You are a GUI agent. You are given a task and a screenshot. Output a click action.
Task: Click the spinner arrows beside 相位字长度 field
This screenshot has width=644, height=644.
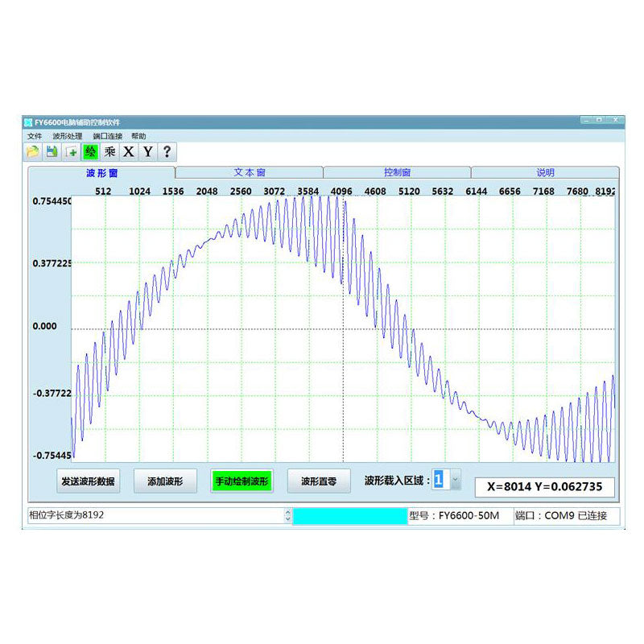point(288,516)
